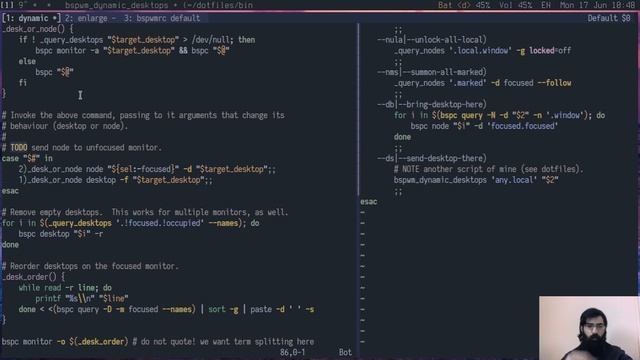640x360 pixels.
Task: Click the 'fi' keyword line
Action: pos(22,83)
